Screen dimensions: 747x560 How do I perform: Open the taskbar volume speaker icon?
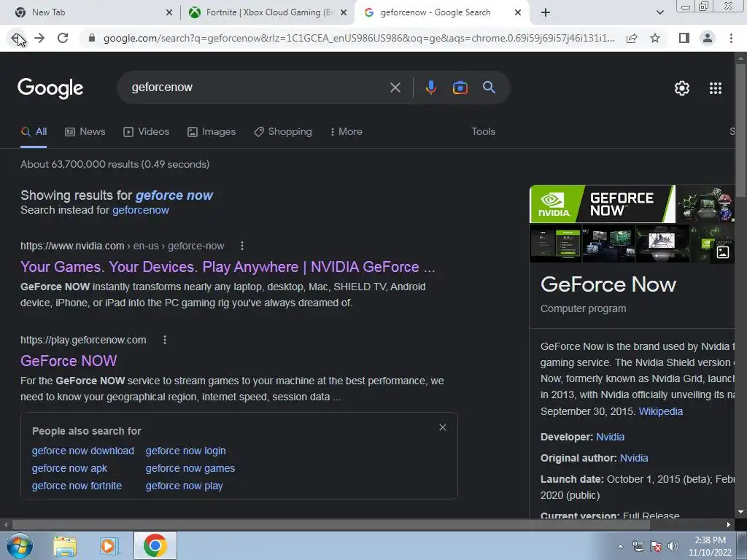673,546
